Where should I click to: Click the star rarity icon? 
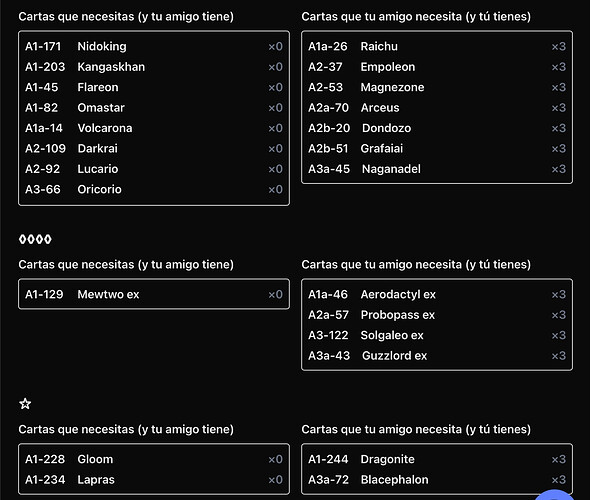[25, 404]
